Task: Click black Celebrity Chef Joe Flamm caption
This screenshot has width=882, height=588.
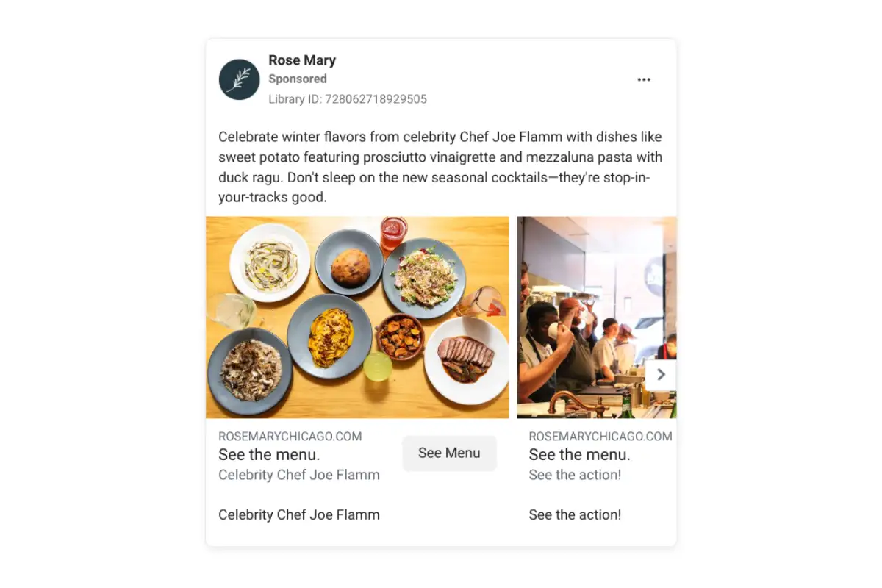Action: 299,514
